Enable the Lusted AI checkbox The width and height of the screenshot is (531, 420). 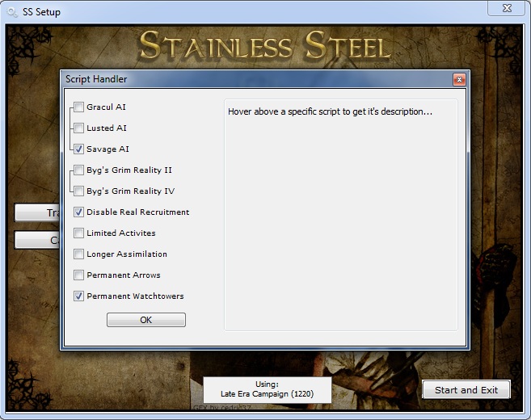click(x=78, y=128)
